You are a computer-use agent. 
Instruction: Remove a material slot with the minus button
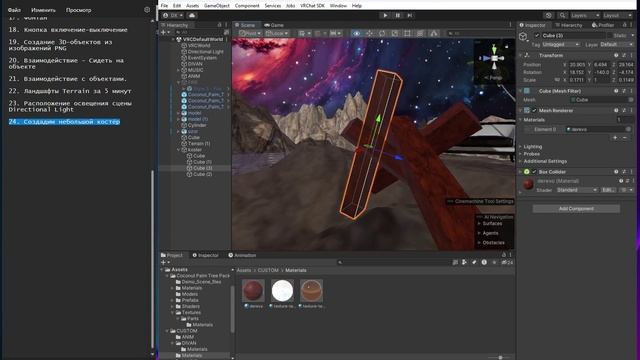[x=625, y=138]
